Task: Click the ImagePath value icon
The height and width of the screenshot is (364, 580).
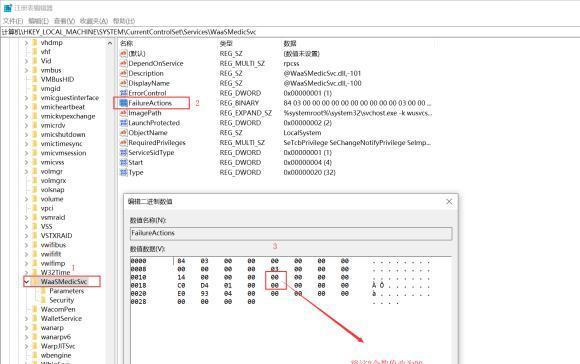Action: pos(124,113)
